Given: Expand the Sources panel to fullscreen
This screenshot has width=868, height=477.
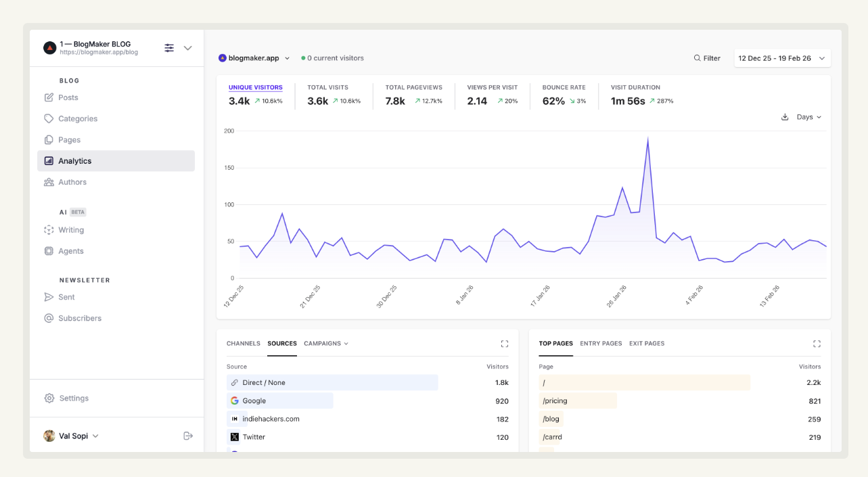Looking at the screenshot, I should (x=504, y=344).
